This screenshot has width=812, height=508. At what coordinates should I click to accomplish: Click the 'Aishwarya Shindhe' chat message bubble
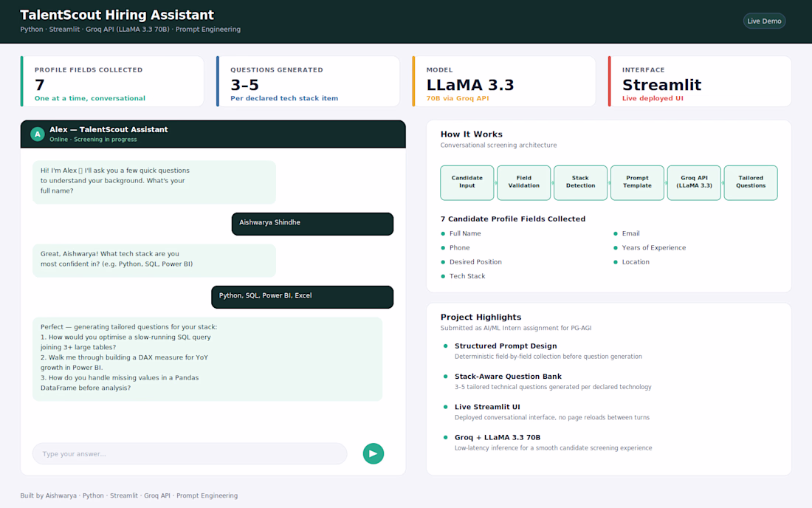(x=312, y=224)
